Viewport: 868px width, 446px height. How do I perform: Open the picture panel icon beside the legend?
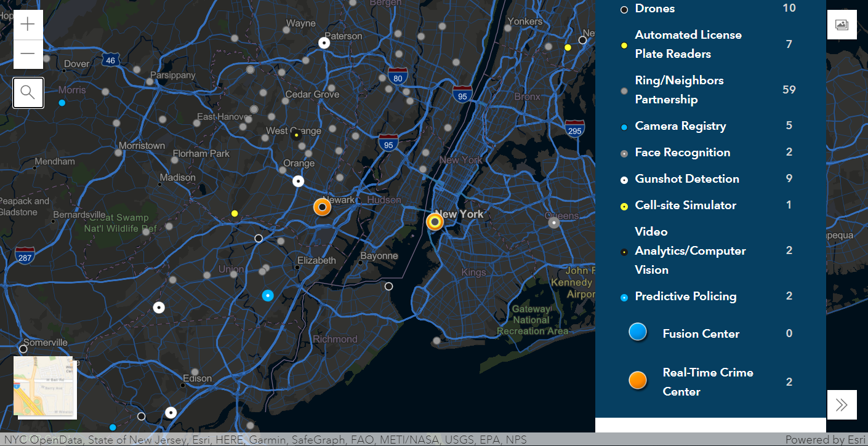(842, 25)
